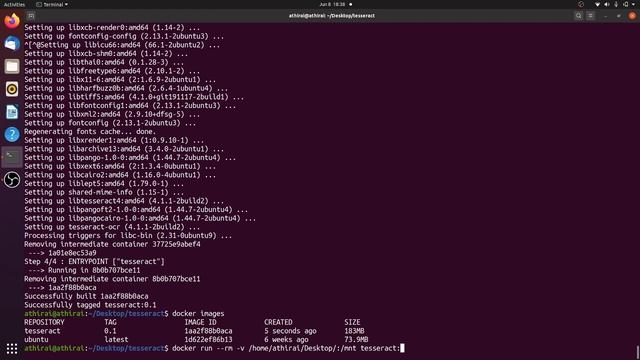Click the 'Setting up libharfbuzz0b:amd64' line
The image size is (640, 360).
[x=126, y=88]
